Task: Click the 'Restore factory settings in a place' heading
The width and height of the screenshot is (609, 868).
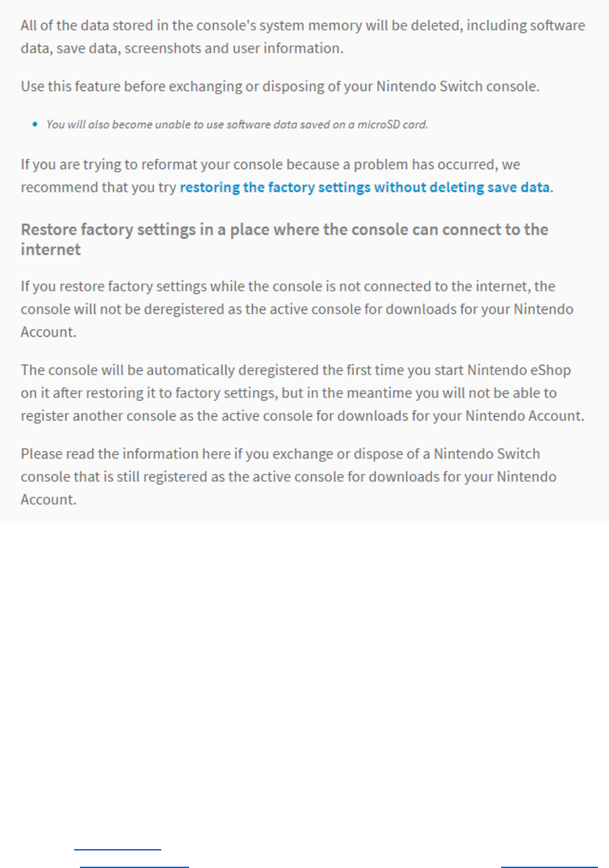Action: [x=284, y=230]
